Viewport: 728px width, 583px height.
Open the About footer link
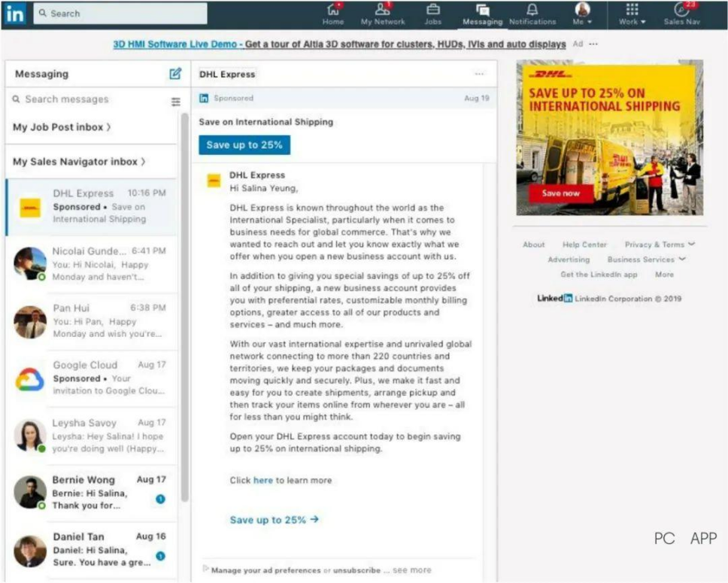point(533,244)
